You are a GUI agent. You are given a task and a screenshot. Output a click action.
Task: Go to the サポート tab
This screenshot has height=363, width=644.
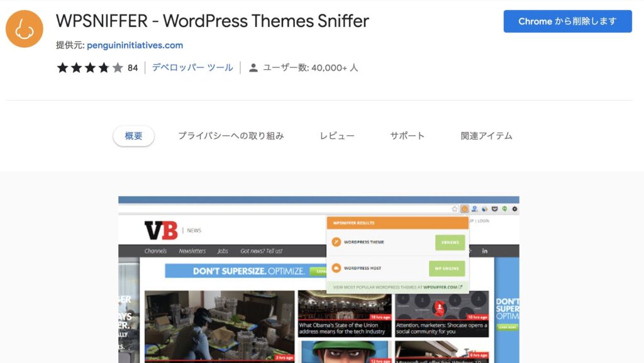tap(407, 136)
